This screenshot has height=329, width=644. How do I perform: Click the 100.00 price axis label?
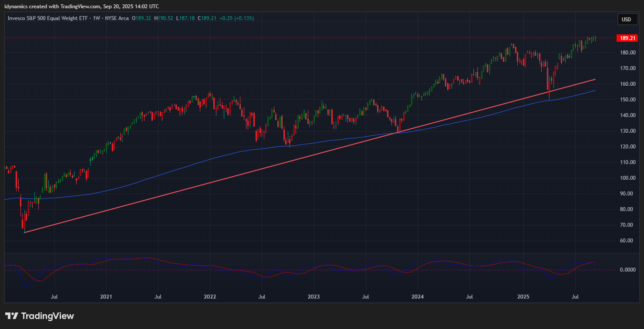[x=628, y=178]
